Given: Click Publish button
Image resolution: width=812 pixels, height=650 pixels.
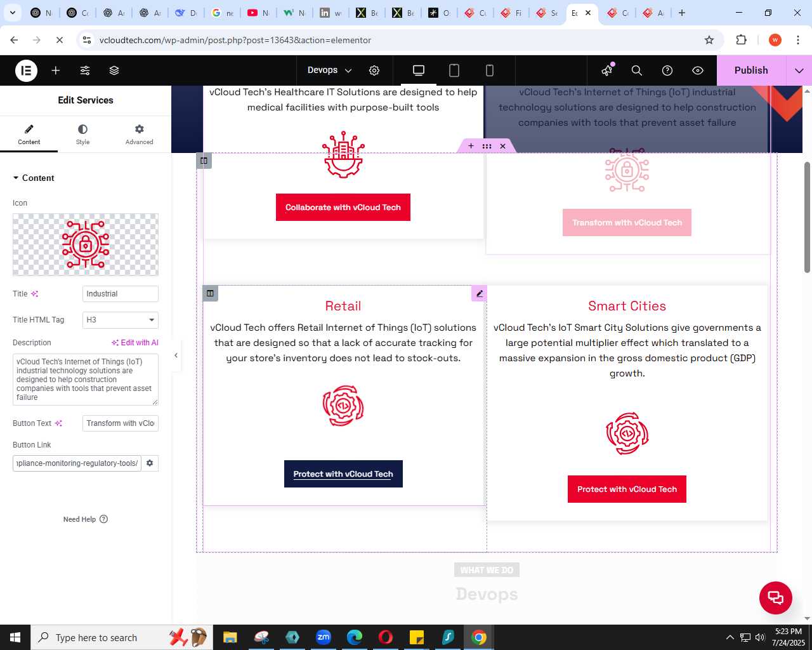Looking at the screenshot, I should [x=751, y=70].
